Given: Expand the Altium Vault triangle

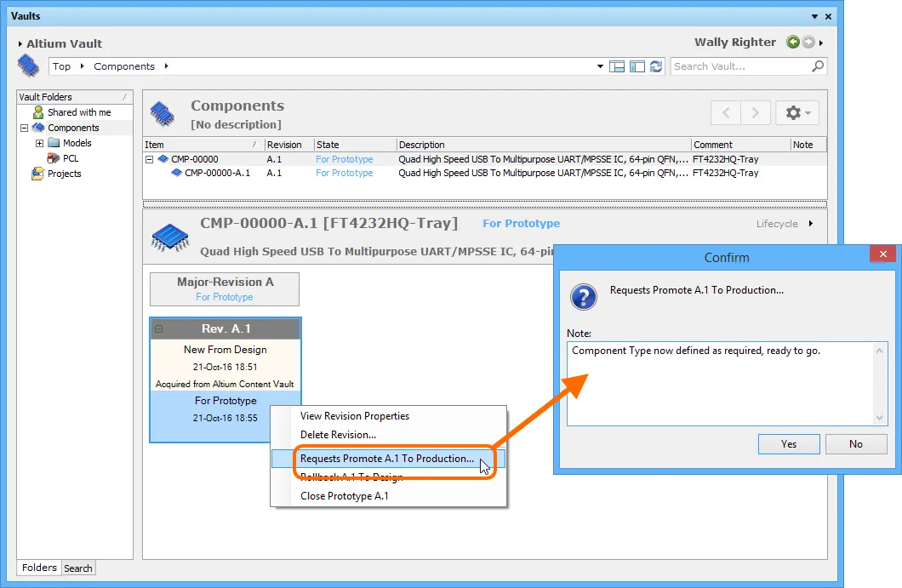Looking at the screenshot, I should 20,43.
